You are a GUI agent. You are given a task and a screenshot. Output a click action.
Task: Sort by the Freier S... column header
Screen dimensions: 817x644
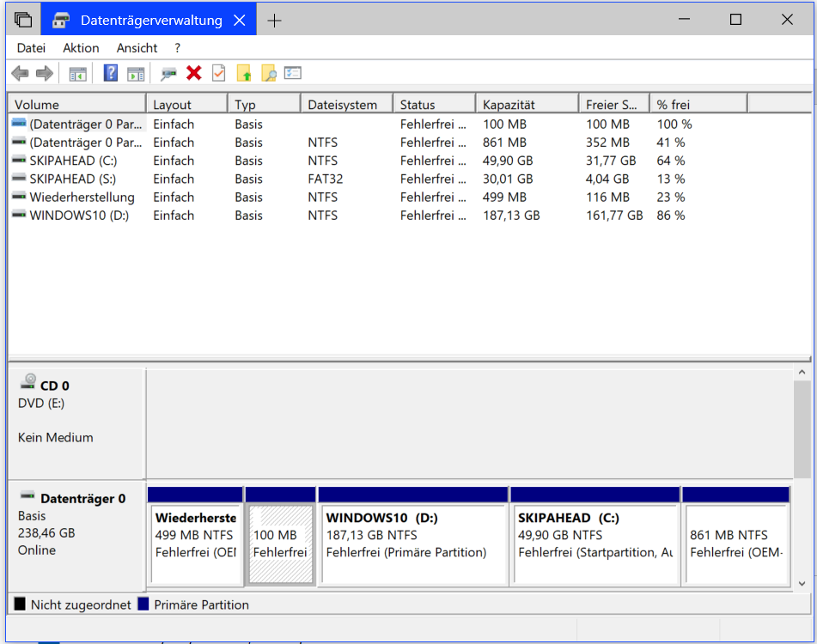point(614,105)
